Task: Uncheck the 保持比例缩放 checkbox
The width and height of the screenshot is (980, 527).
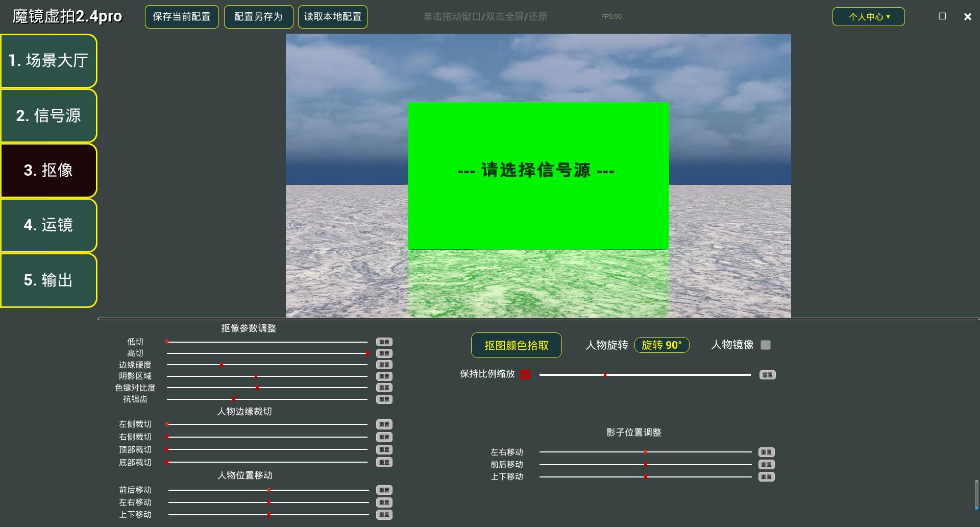Action: (x=526, y=374)
